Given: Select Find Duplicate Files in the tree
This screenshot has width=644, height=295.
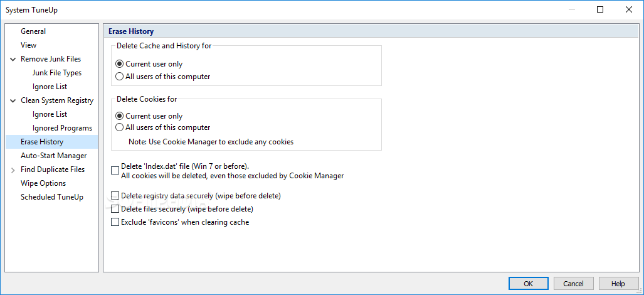Looking at the screenshot, I should click(x=53, y=169).
